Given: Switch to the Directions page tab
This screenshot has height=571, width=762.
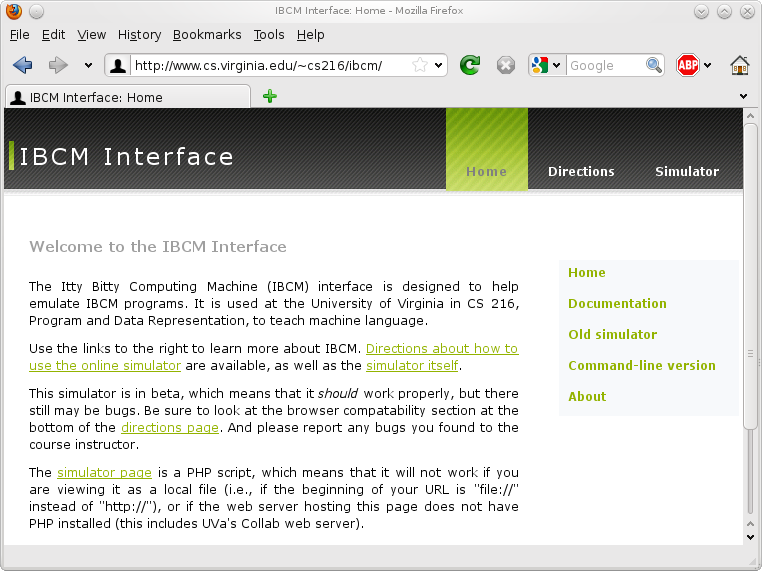Looking at the screenshot, I should (x=581, y=171).
